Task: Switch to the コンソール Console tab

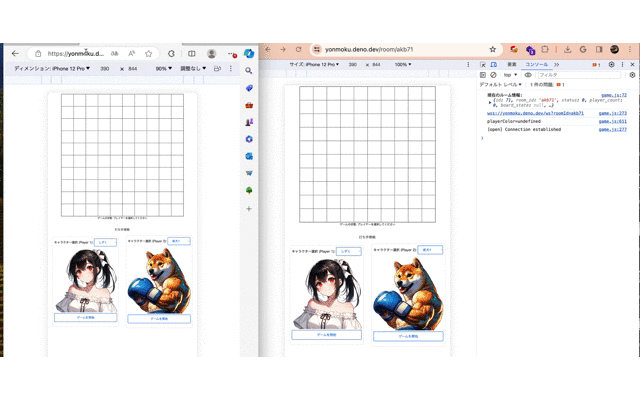Action: [x=536, y=64]
